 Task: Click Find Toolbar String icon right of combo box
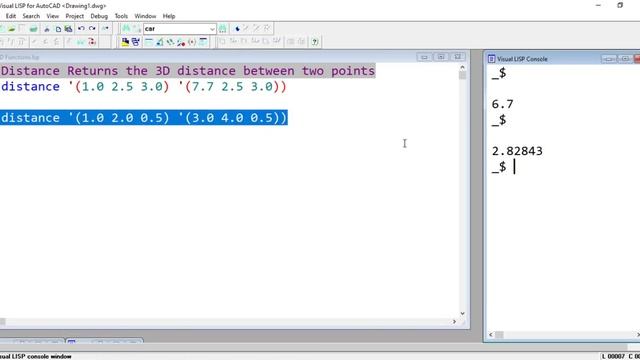(222, 29)
